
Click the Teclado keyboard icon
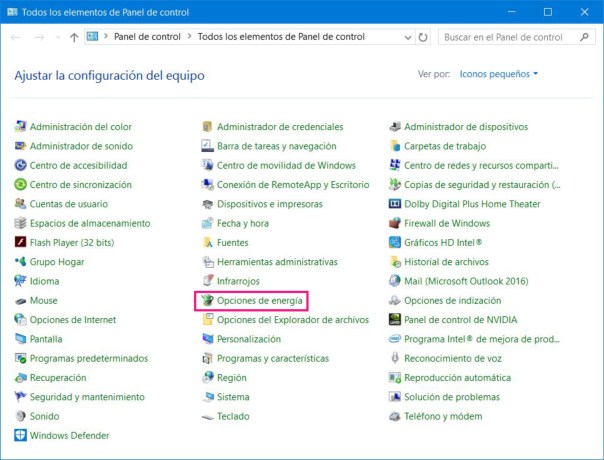pyautogui.click(x=207, y=416)
